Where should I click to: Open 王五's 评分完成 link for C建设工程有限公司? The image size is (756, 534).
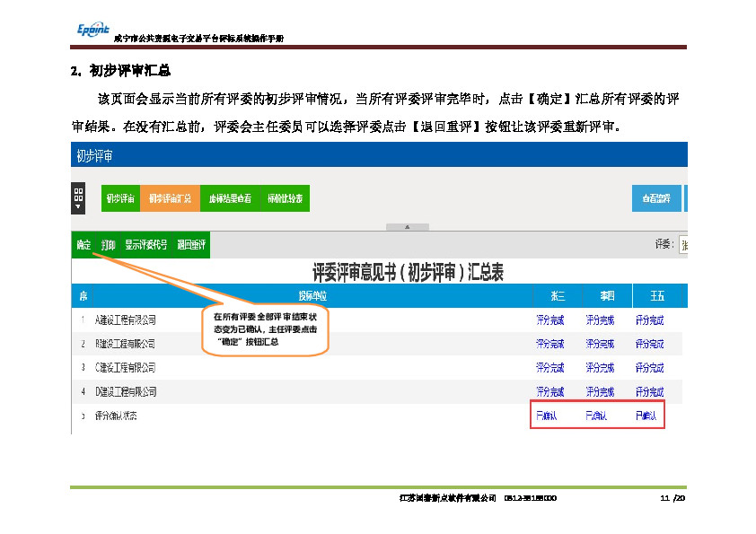(x=649, y=368)
